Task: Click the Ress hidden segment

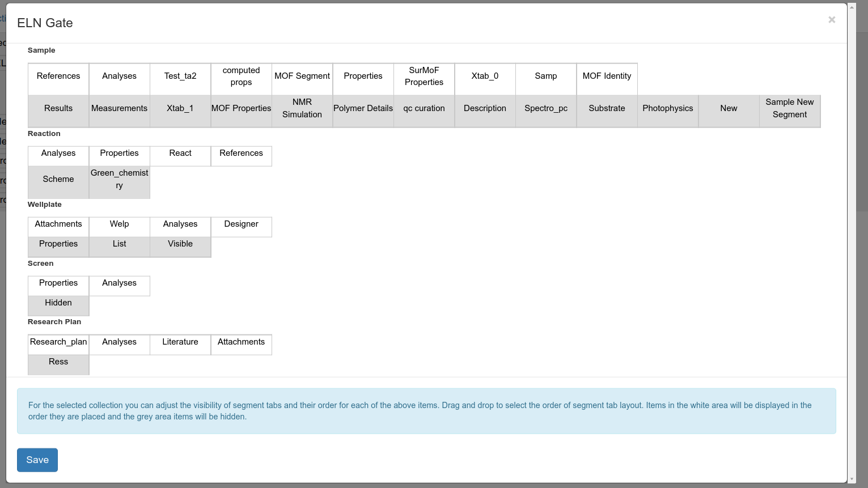Action: click(58, 362)
